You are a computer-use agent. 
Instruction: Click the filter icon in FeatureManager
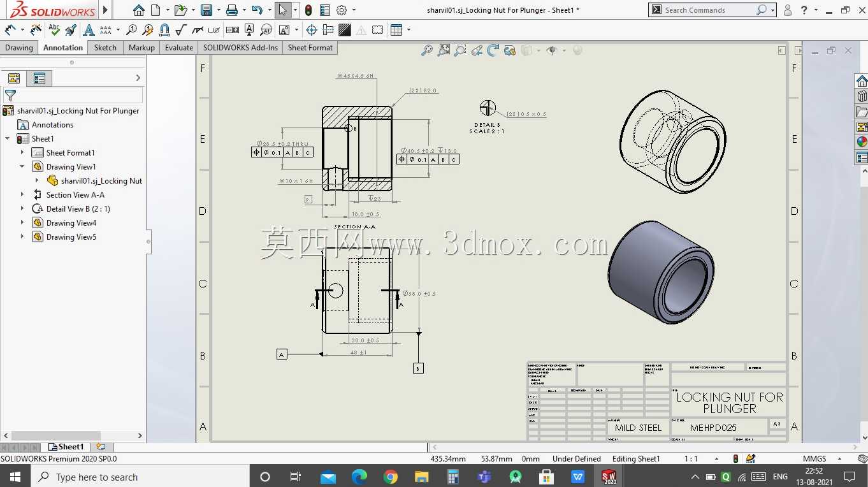coord(10,96)
